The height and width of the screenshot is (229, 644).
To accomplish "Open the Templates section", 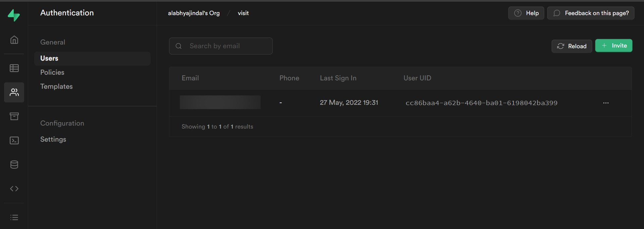I will (56, 86).
